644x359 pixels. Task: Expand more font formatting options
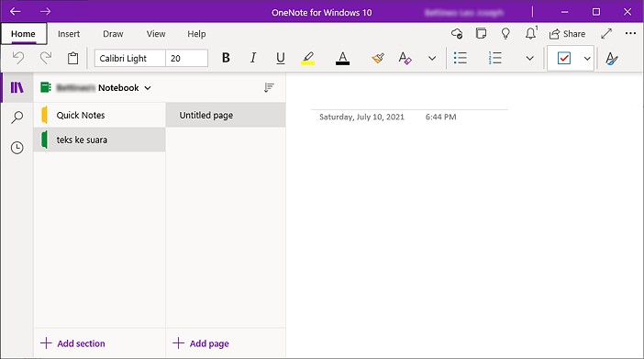432,59
